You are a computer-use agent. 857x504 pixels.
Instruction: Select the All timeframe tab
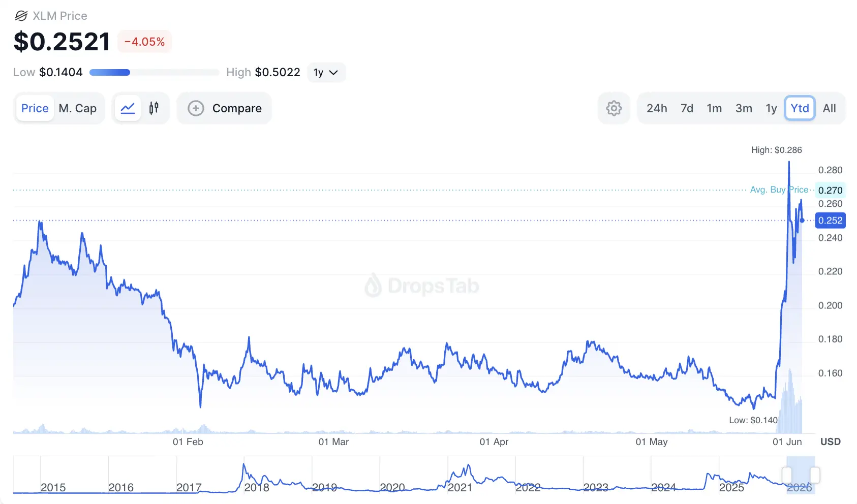point(829,108)
